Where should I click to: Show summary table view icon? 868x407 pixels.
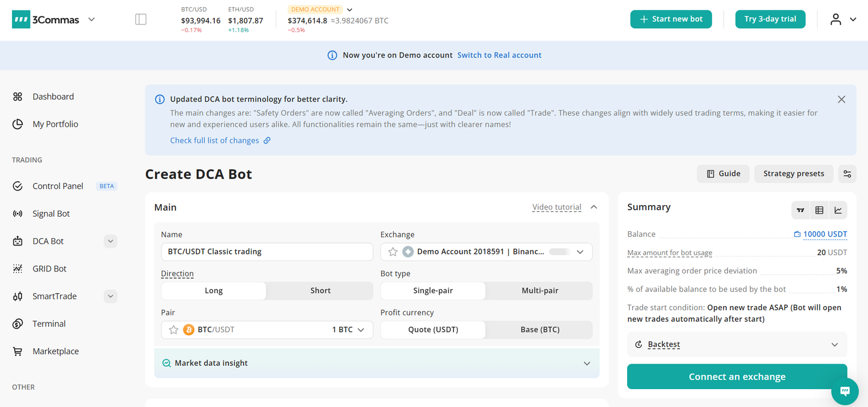[x=819, y=210]
